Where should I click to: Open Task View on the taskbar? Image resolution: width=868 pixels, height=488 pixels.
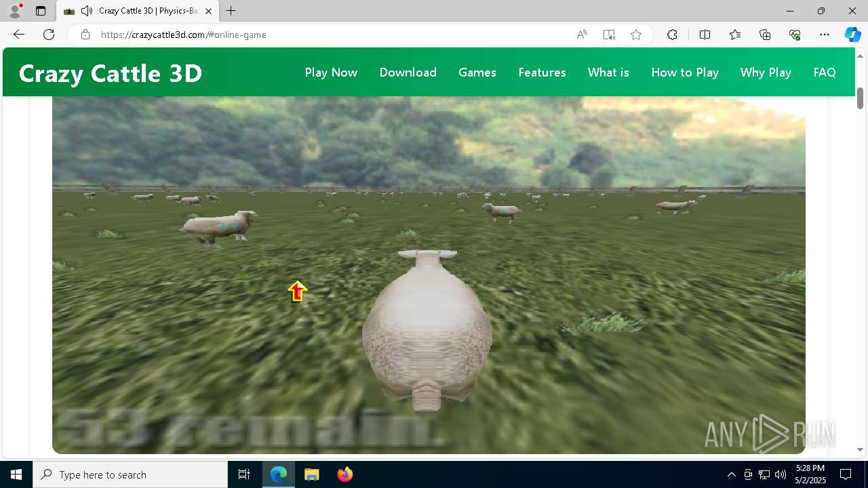coord(244,474)
